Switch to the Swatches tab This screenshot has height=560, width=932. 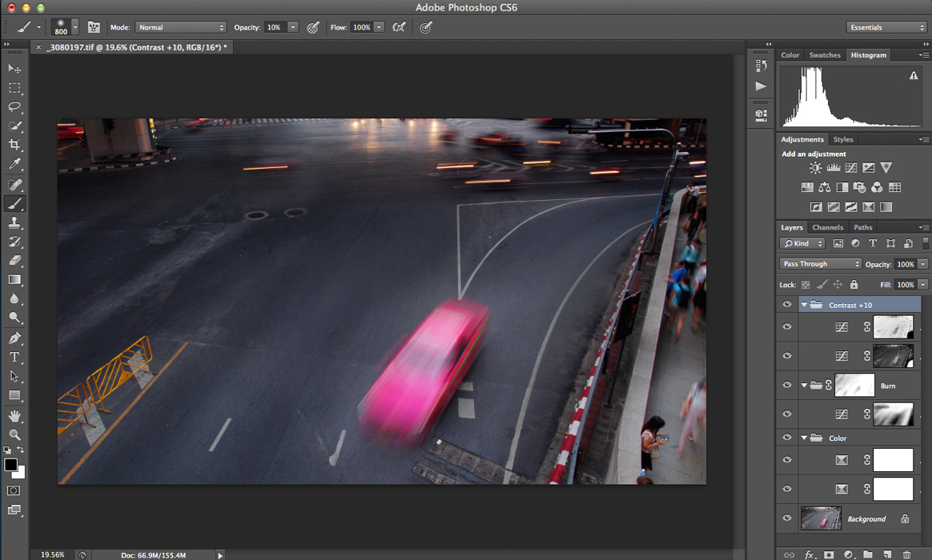(825, 55)
